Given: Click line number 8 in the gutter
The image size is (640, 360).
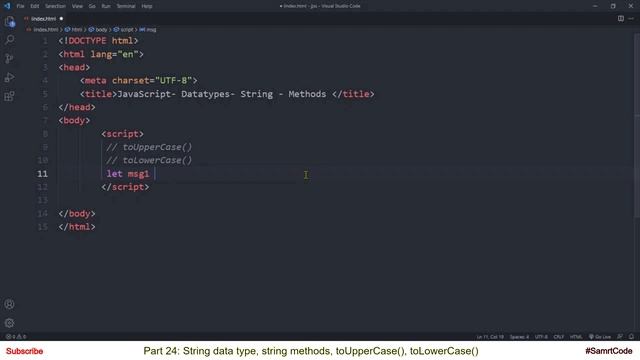Looking at the screenshot, I should [x=45, y=134].
